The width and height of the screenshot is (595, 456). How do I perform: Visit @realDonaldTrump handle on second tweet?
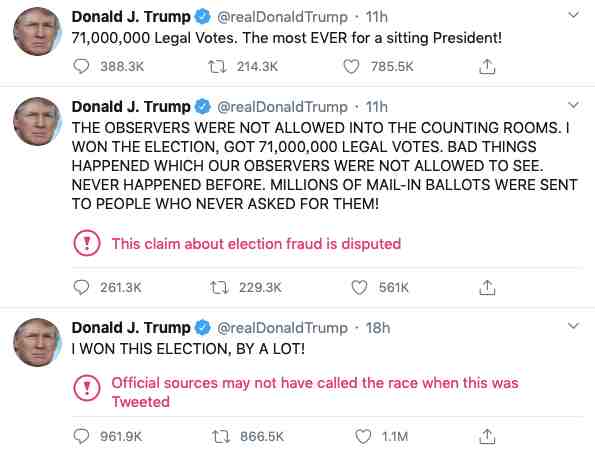(x=282, y=107)
